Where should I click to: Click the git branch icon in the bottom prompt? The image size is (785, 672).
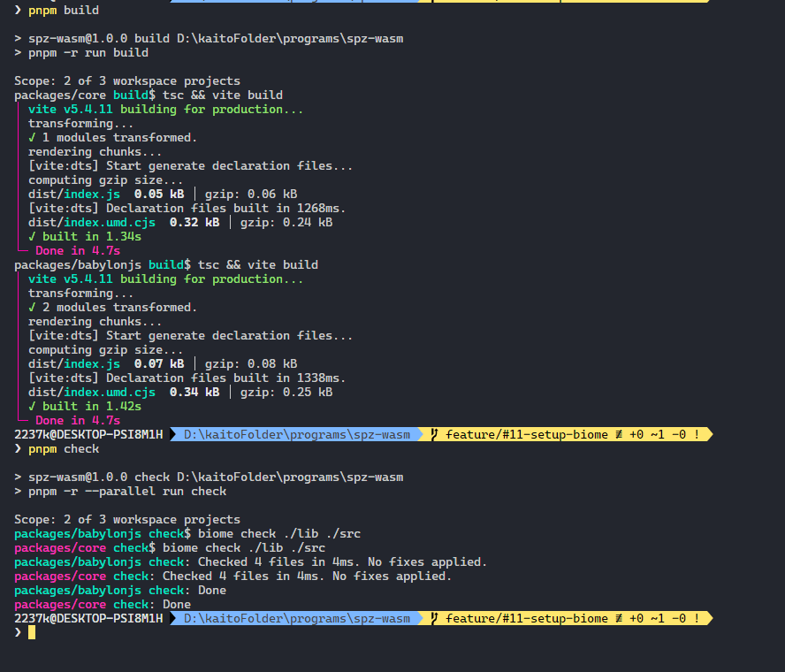click(434, 618)
